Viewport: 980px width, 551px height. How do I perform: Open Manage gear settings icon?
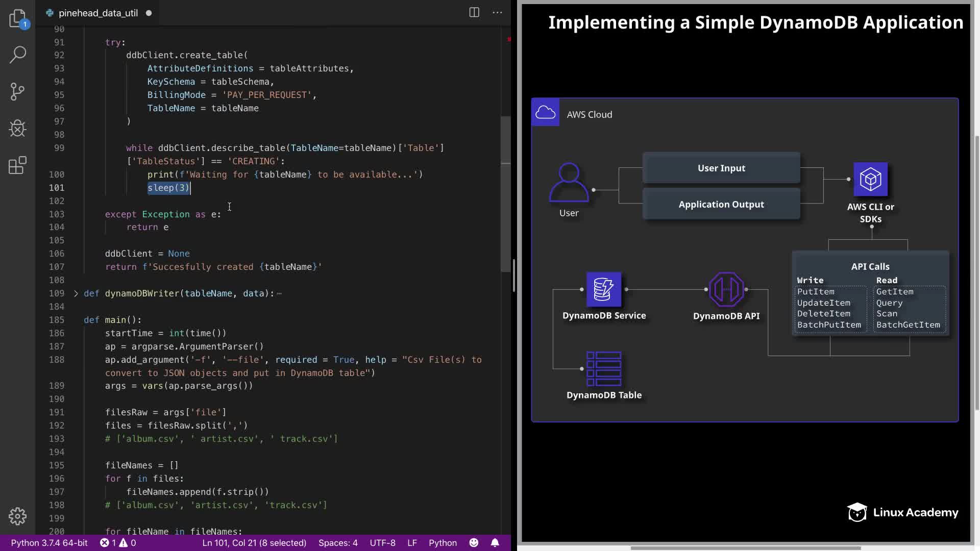point(18,516)
